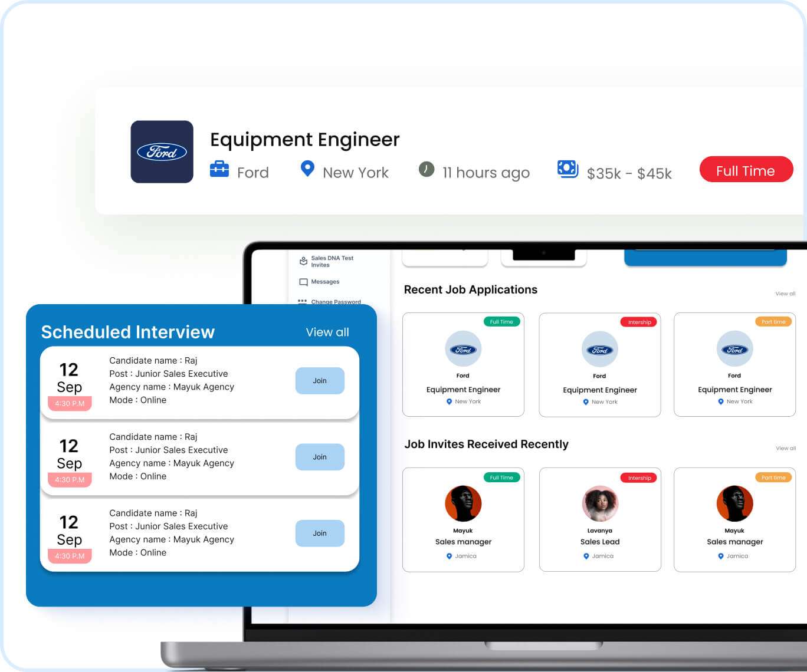Click the Scheduled Interview heading
807x672 pixels.
pos(128,332)
